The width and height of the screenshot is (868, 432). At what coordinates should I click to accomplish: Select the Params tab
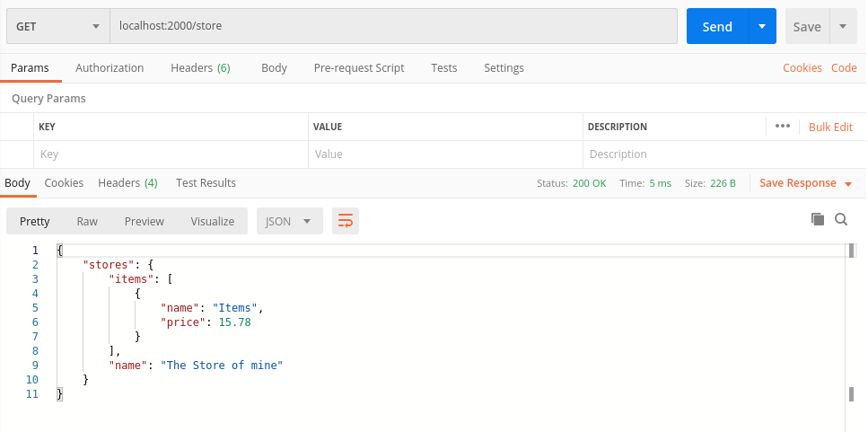pyautogui.click(x=30, y=67)
